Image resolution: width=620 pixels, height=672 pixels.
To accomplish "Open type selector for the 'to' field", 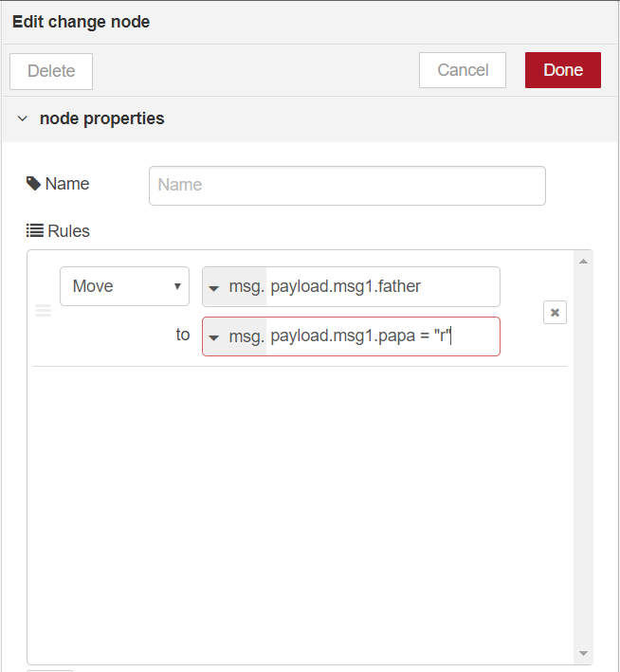I will pos(234,336).
